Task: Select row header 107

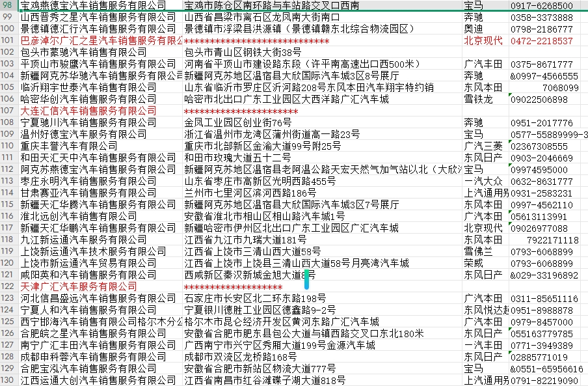Action: coord(9,111)
